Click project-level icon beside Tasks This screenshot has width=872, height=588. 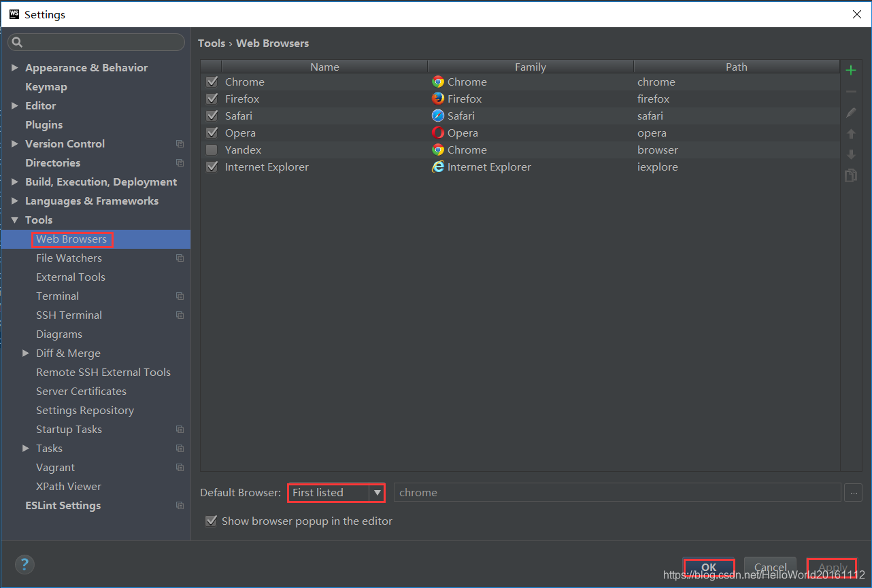[x=180, y=449]
